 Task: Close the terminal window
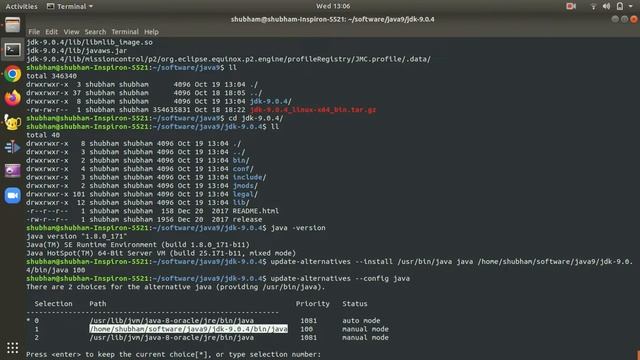point(633,19)
